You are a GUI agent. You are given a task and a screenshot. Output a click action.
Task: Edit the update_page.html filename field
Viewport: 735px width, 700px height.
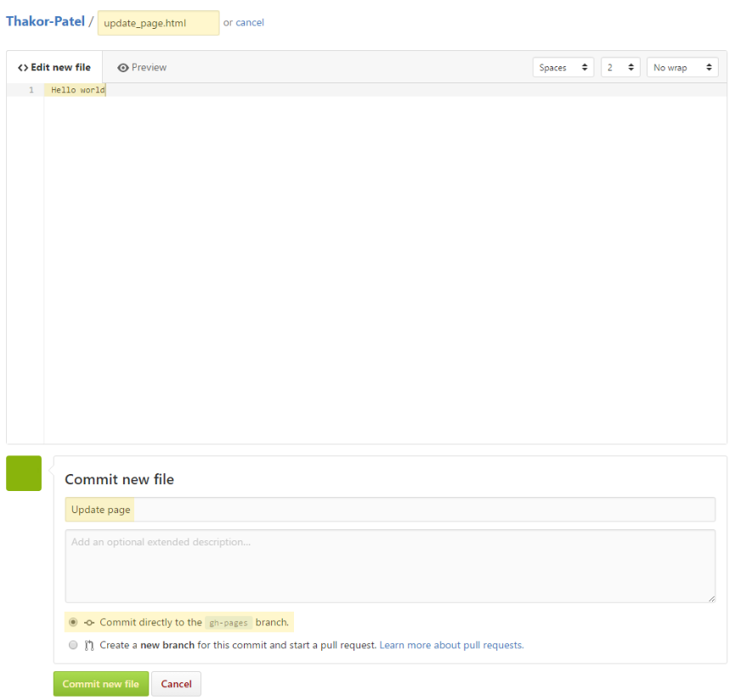(x=158, y=23)
